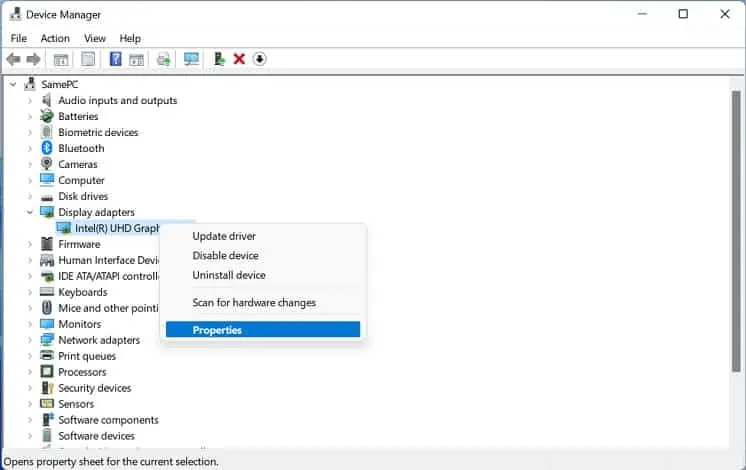Viewport: 746px width, 470px height.
Task: Click the vertical scrollbar down arrow
Action: 737,446
